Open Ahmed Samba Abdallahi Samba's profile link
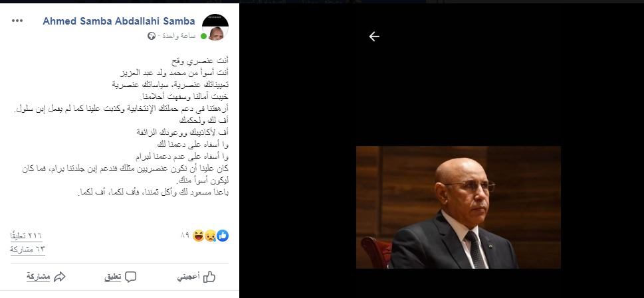644x298 pixels. coord(119,21)
